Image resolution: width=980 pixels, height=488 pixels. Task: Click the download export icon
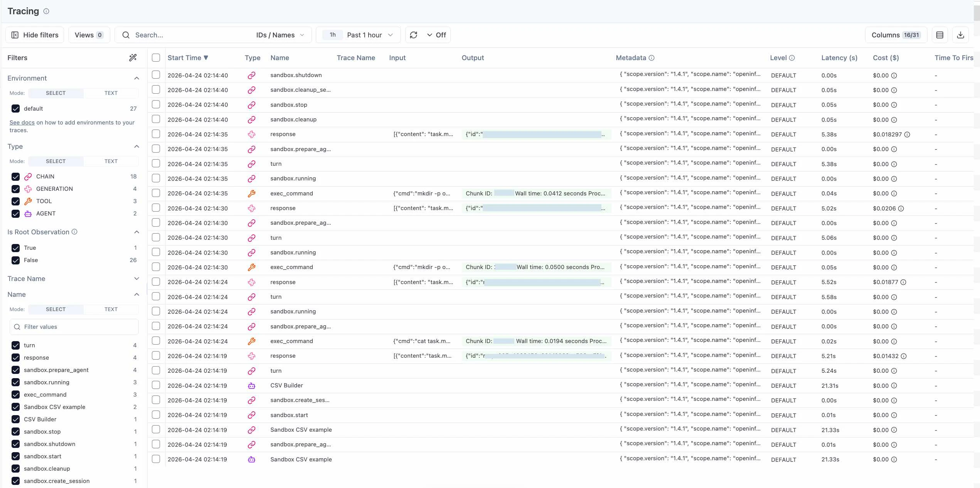[960, 35]
